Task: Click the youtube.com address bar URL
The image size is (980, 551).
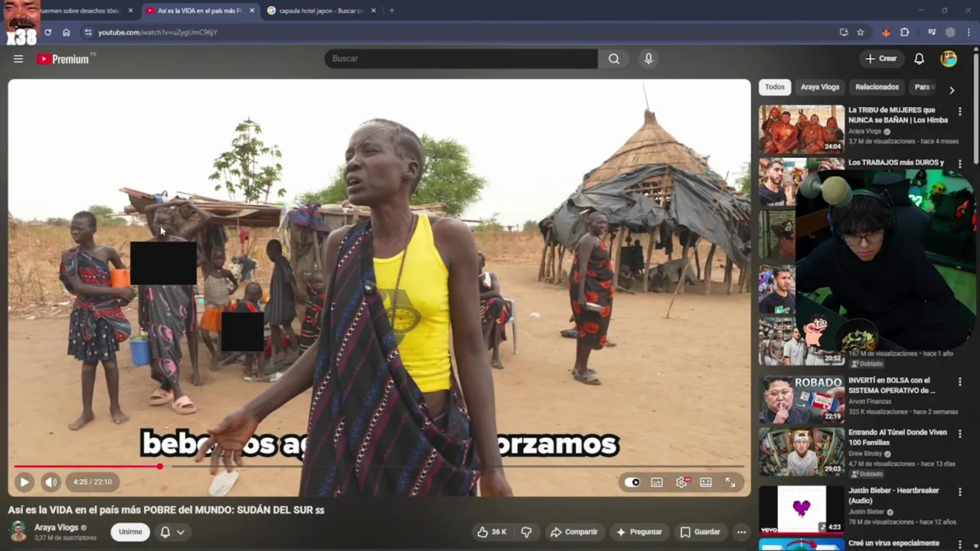Action: (x=158, y=32)
